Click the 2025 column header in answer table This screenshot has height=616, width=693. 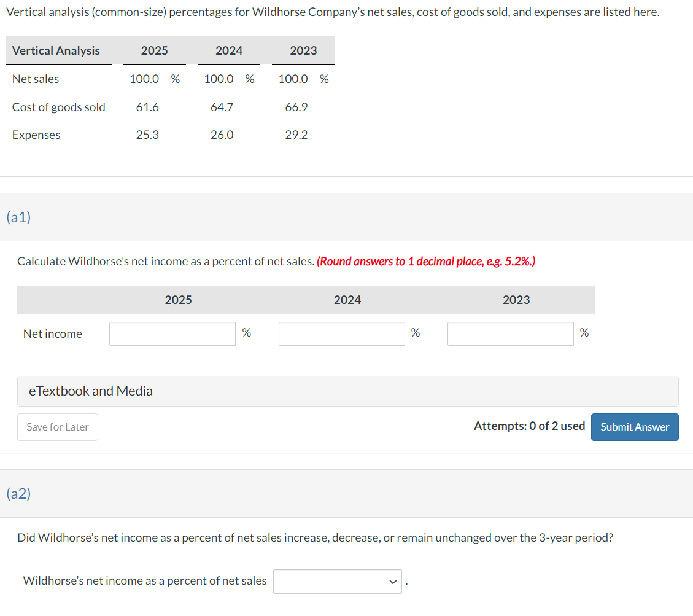click(178, 300)
